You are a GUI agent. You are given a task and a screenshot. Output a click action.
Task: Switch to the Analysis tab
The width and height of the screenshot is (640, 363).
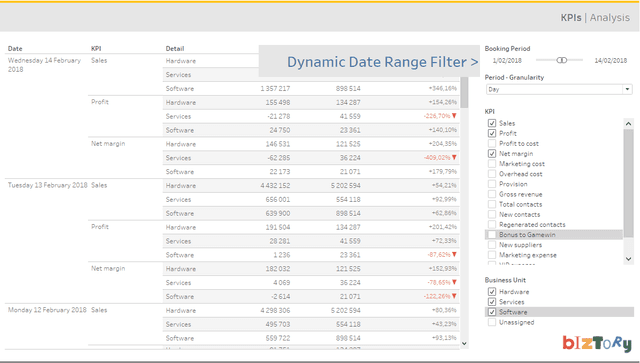(610, 18)
